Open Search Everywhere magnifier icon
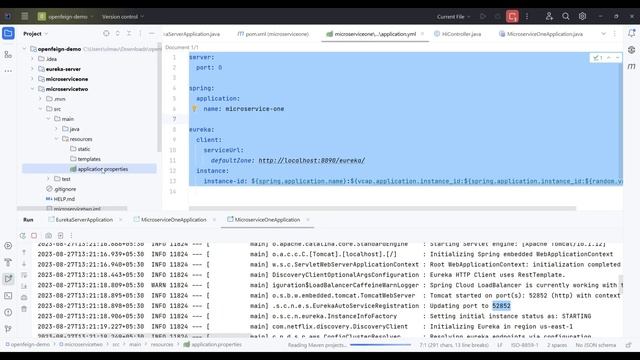The width and height of the screenshot is (640, 360). [x=566, y=16]
